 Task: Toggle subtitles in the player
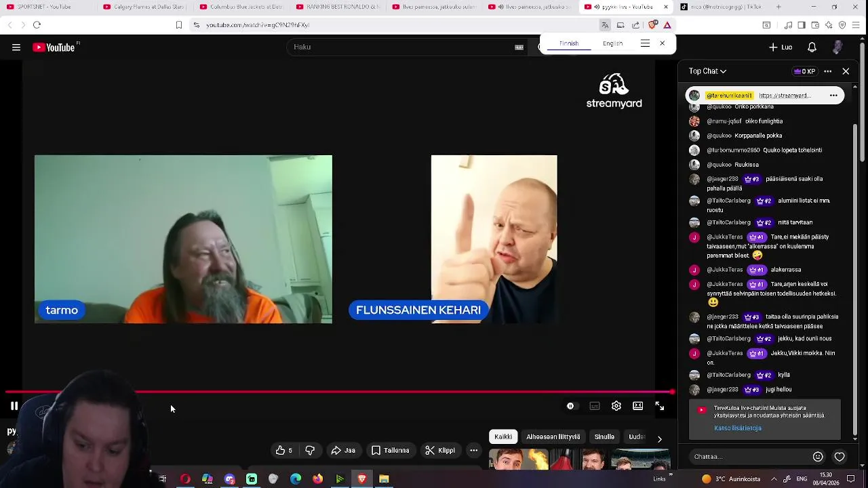coord(595,406)
